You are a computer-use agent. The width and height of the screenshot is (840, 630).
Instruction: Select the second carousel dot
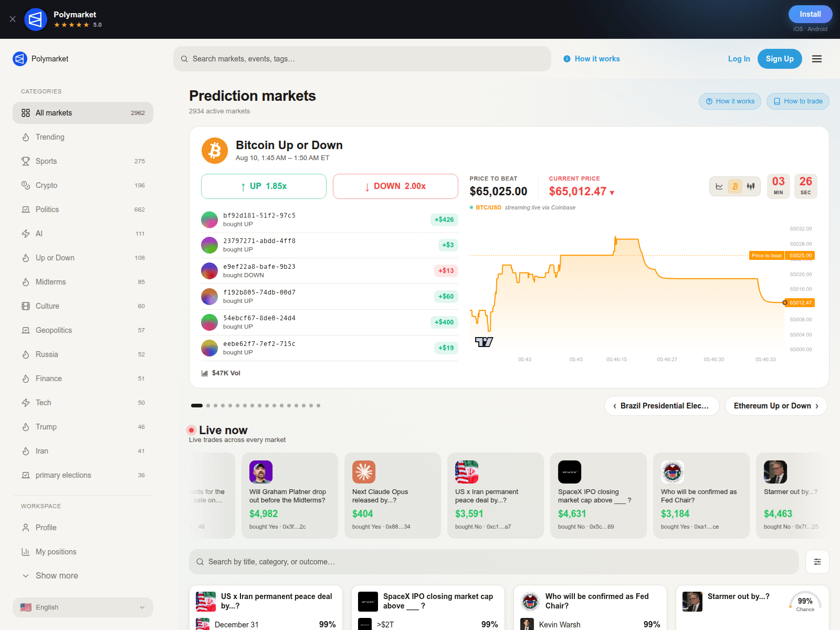coord(208,405)
